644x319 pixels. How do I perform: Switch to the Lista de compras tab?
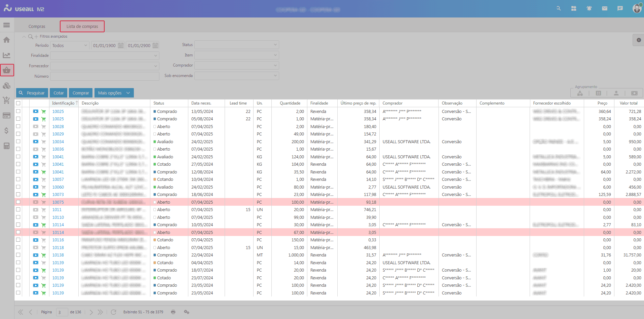pyautogui.click(x=82, y=26)
